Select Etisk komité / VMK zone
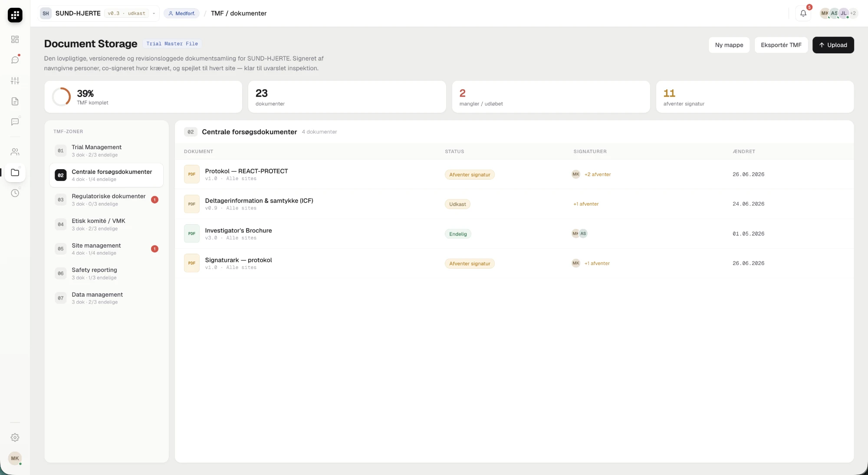Screen dimensions: 868x475 click(106, 224)
